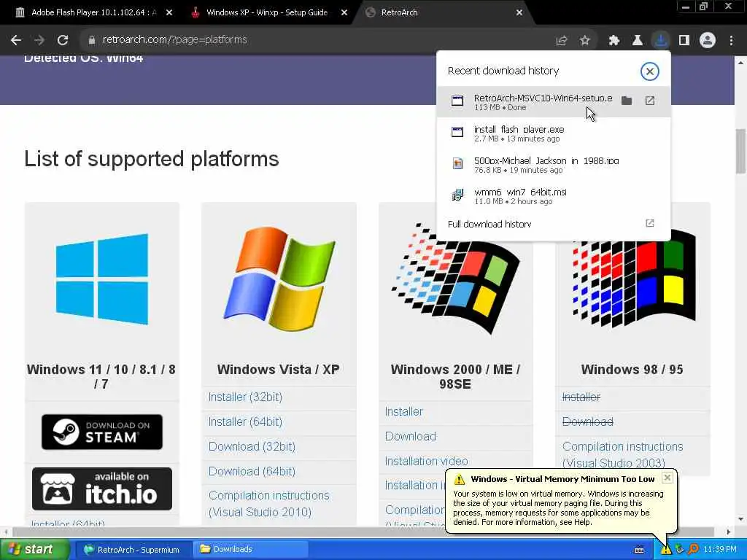
Task: Open RetroArch setup file via arrow icon
Action: click(x=650, y=101)
